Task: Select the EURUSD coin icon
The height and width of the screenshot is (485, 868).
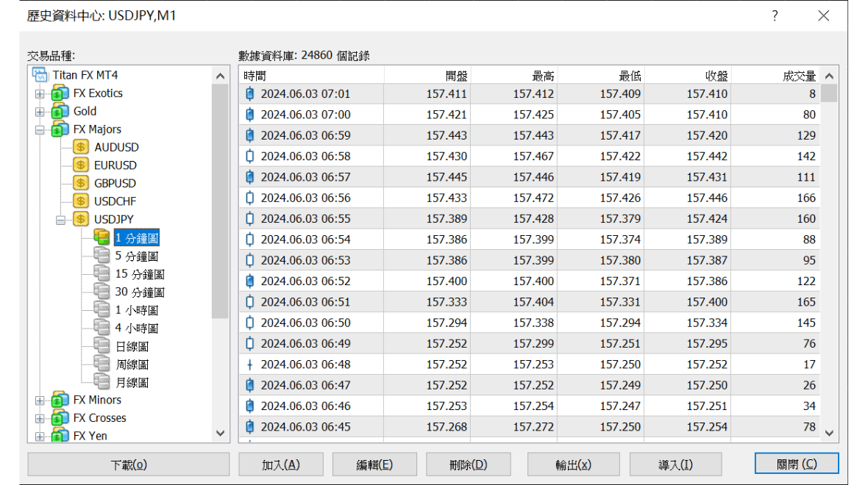Action: click(81, 165)
